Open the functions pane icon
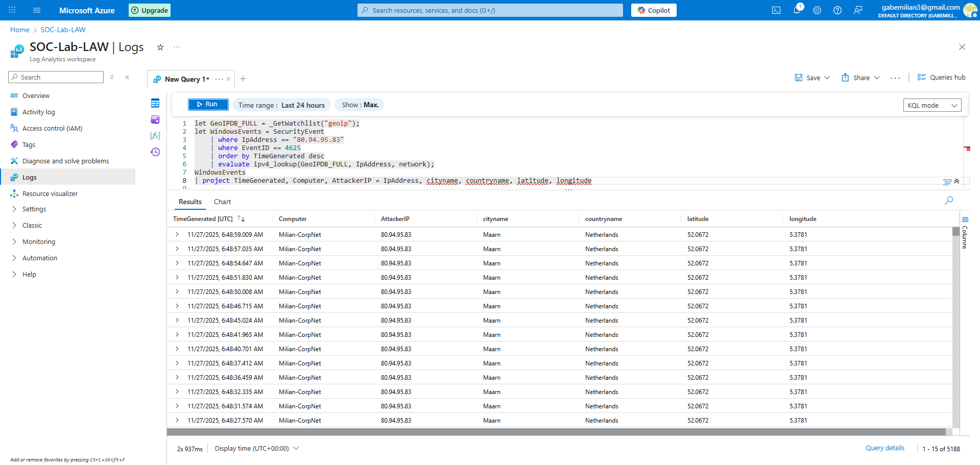 (155, 136)
